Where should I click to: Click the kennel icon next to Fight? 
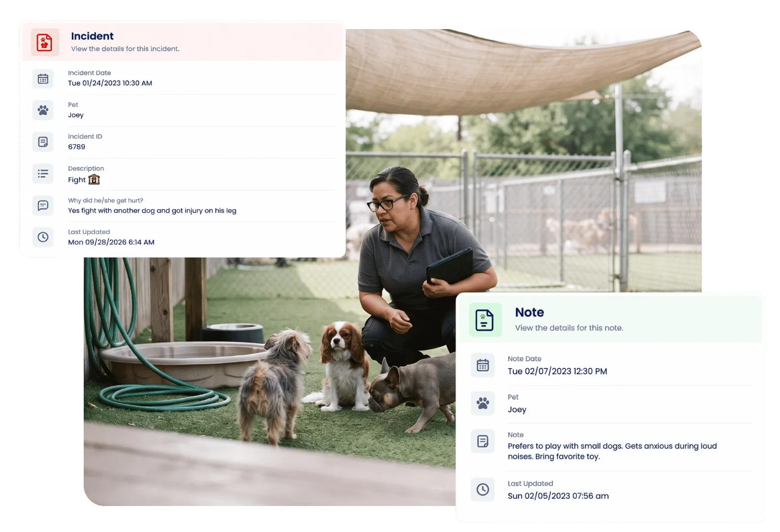[x=94, y=179]
